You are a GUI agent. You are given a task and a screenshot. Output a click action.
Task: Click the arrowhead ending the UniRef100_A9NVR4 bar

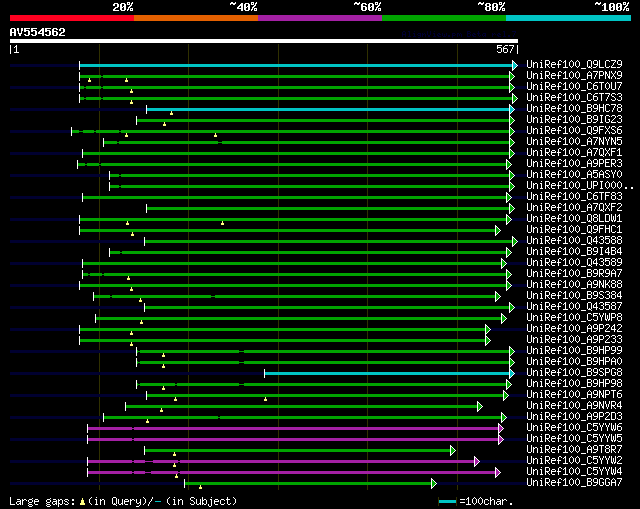click(x=480, y=407)
